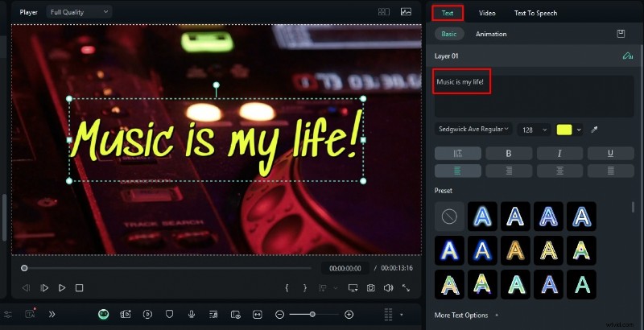The image size is (644, 330).
Task: Click the volume speaker icon
Action: (388, 287)
